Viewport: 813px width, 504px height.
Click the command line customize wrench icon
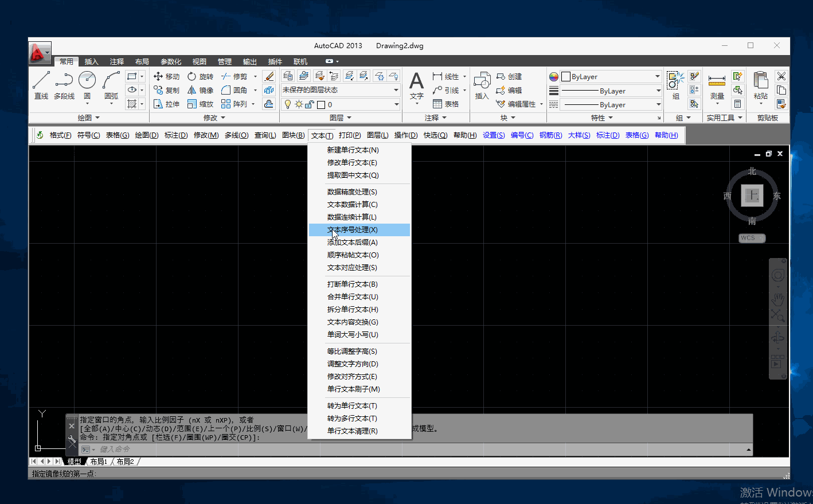pyautogui.click(x=72, y=440)
